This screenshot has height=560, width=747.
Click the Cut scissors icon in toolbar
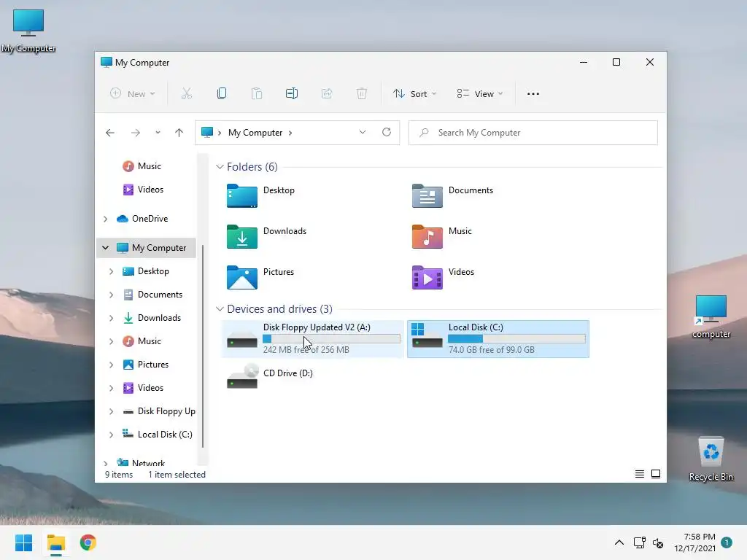click(x=186, y=94)
